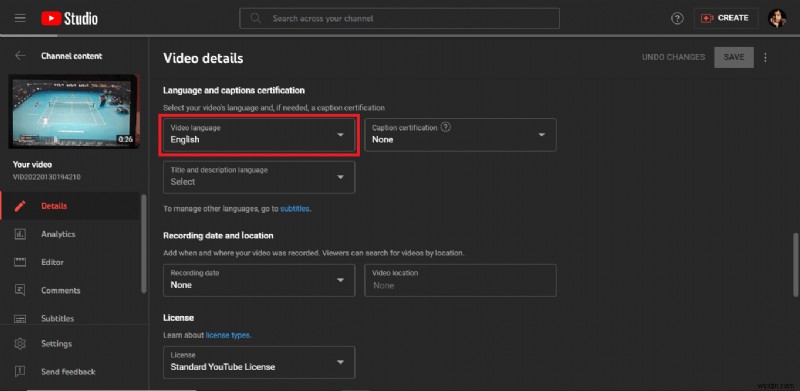This screenshot has width=800, height=391.
Task: Open the Analytics tab
Action: [70, 234]
